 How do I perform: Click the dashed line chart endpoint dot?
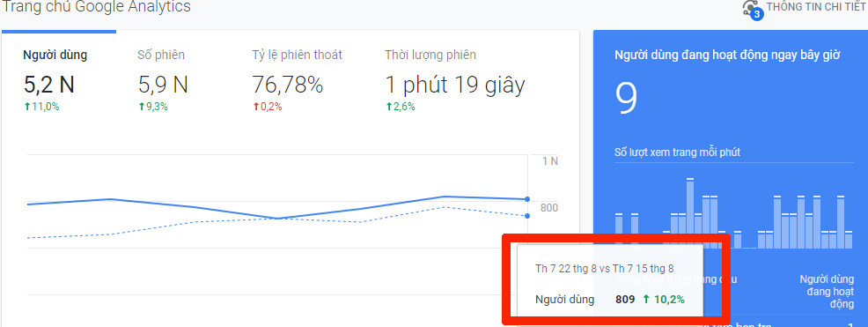tap(527, 216)
